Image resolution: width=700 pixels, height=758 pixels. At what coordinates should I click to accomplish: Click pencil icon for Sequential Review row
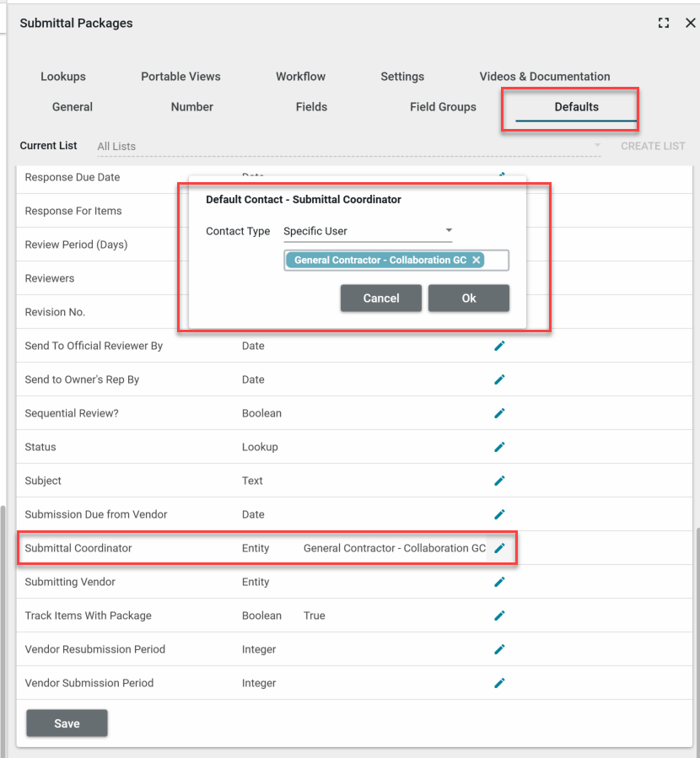click(499, 413)
